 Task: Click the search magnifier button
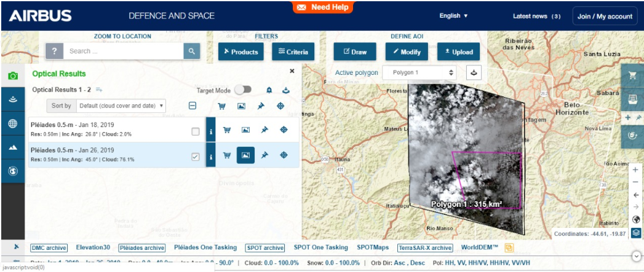click(x=191, y=52)
